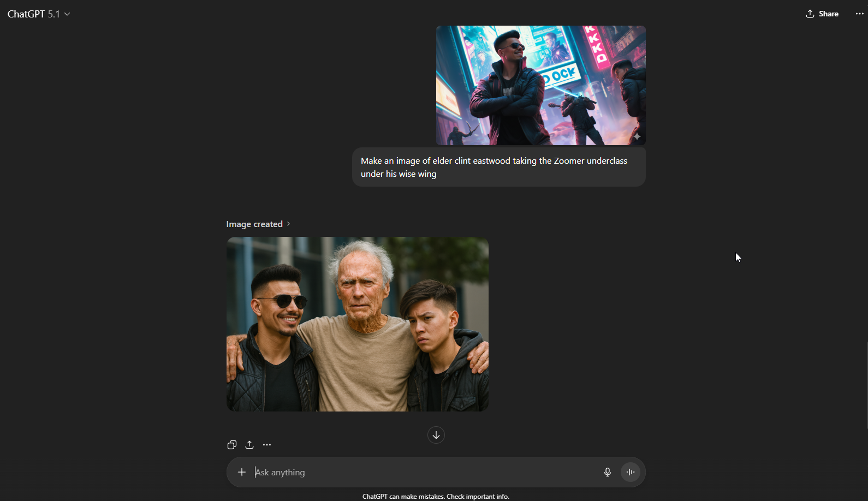Share the generated image via upload icon
Image resolution: width=868 pixels, height=501 pixels.
click(249, 445)
